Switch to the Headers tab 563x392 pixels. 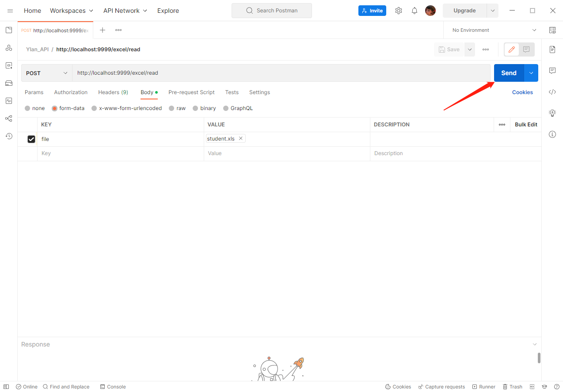coord(113,92)
